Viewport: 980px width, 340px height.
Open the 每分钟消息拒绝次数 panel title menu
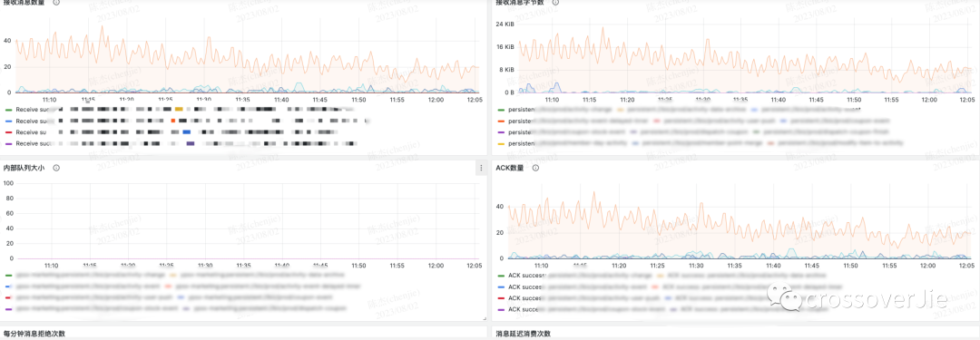pyautogui.click(x=34, y=334)
